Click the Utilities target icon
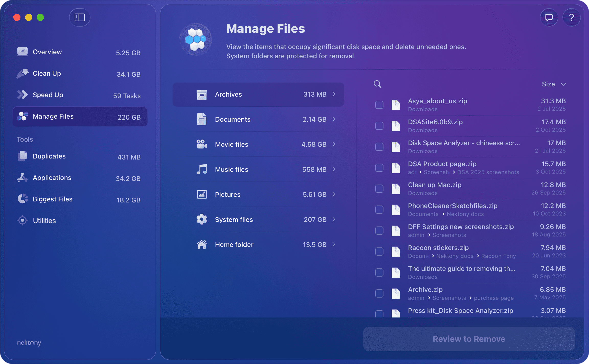Image resolution: width=589 pixels, height=364 pixels. (x=22, y=220)
